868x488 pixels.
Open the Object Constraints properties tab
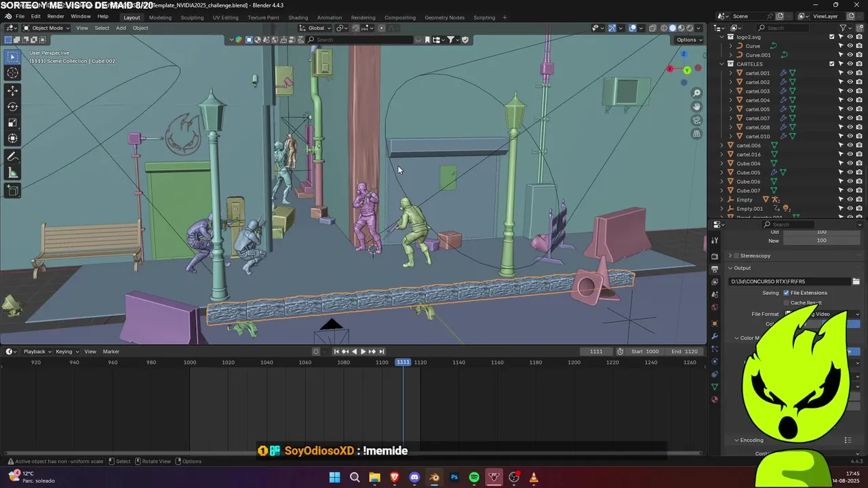715,374
